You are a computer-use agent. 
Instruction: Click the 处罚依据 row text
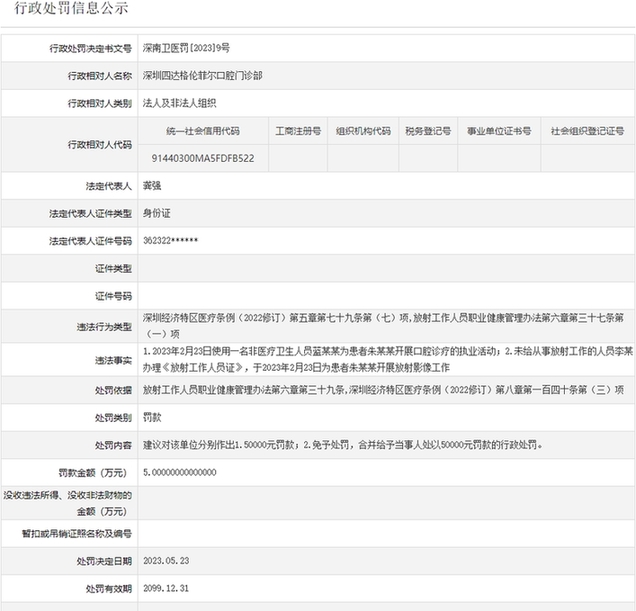point(383,390)
